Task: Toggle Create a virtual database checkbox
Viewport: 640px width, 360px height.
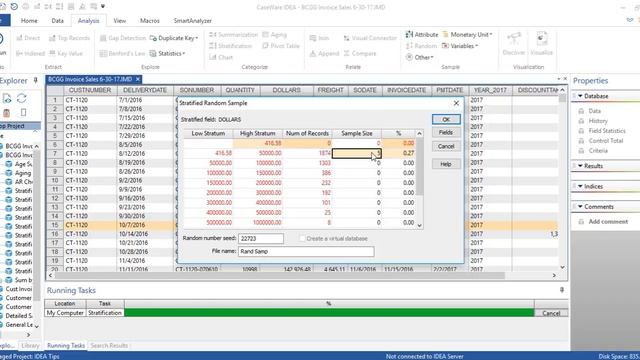Action: click(x=302, y=238)
